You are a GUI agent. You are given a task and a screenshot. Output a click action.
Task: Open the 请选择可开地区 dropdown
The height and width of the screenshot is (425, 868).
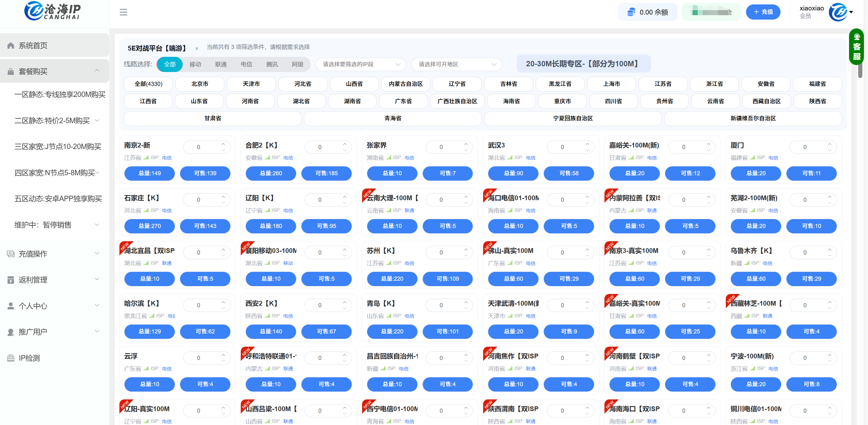click(457, 64)
